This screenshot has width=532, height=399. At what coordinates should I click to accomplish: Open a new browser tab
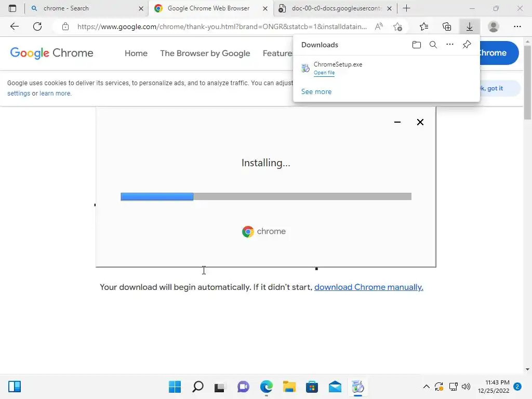pos(406,8)
